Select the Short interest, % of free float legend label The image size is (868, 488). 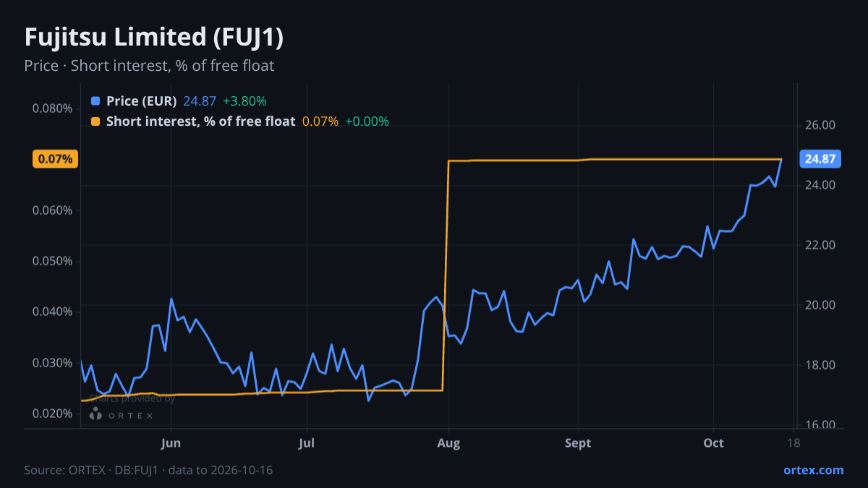pyautogui.click(x=201, y=121)
